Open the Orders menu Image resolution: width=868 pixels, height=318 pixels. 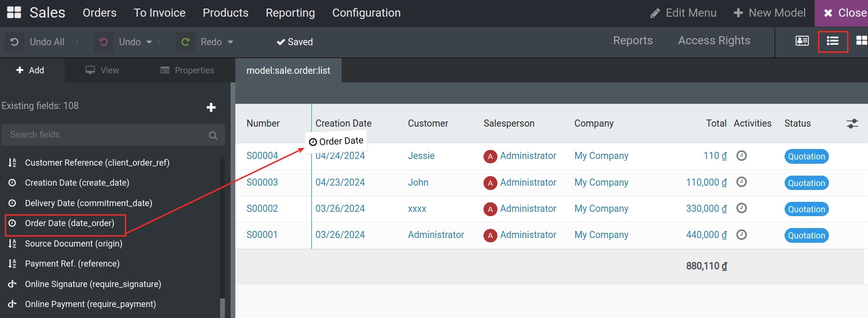pyautogui.click(x=100, y=13)
